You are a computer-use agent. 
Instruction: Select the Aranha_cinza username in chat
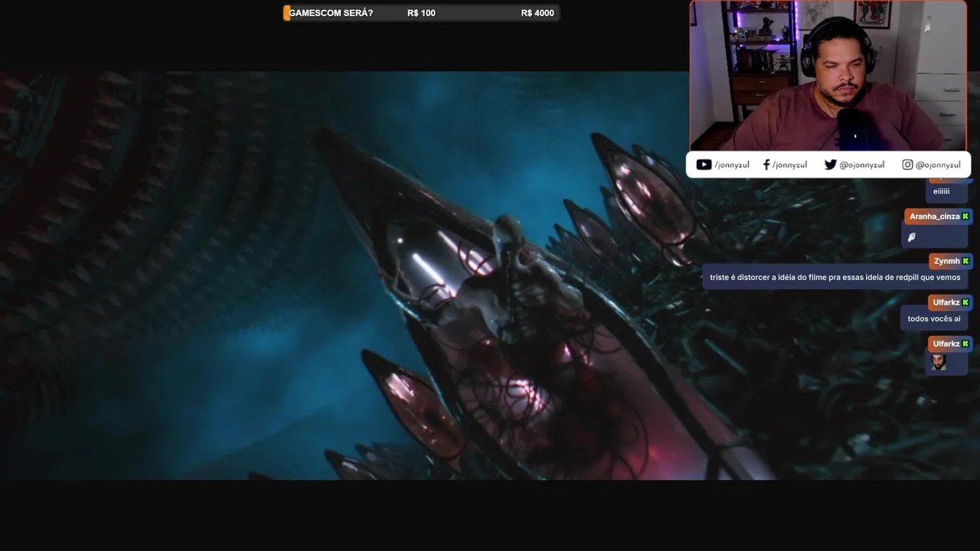pyautogui.click(x=934, y=217)
